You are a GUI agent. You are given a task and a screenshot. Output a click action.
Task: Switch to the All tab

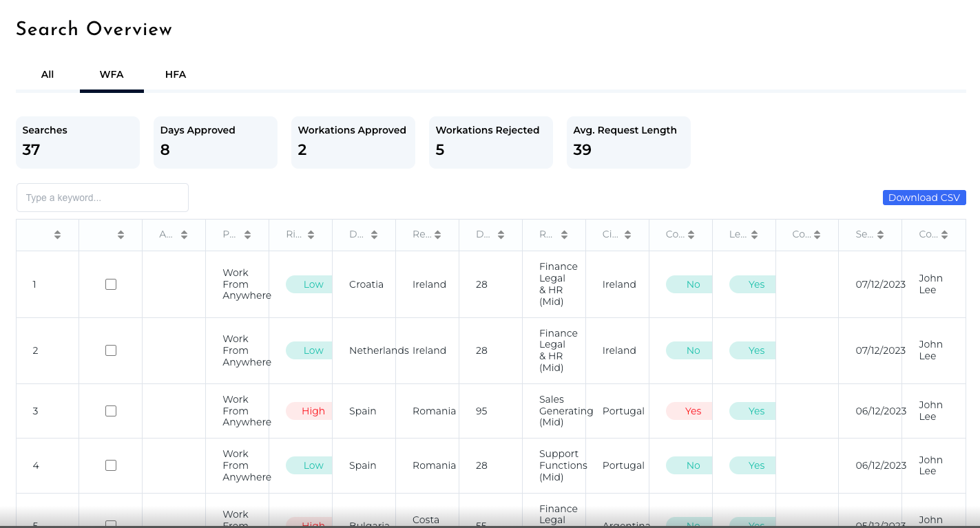tap(48, 74)
